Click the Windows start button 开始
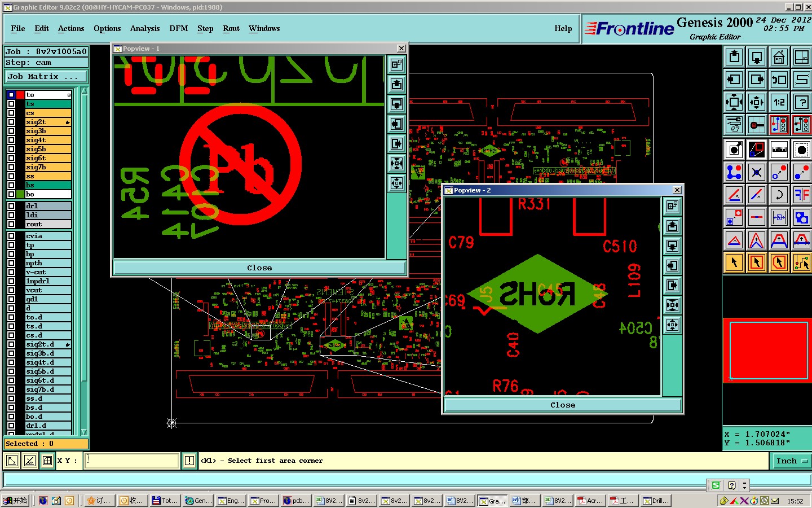The height and width of the screenshot is (508, 812). tap(15, 501)
